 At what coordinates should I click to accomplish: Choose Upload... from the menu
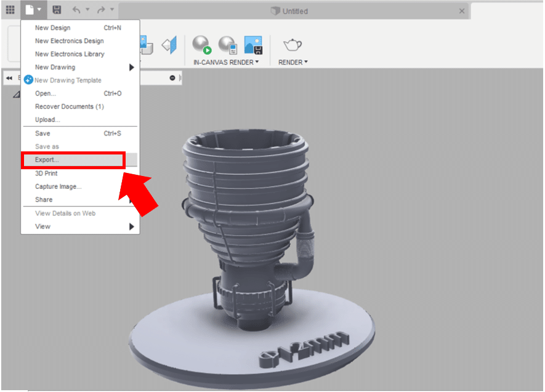[x=80, y=120]
